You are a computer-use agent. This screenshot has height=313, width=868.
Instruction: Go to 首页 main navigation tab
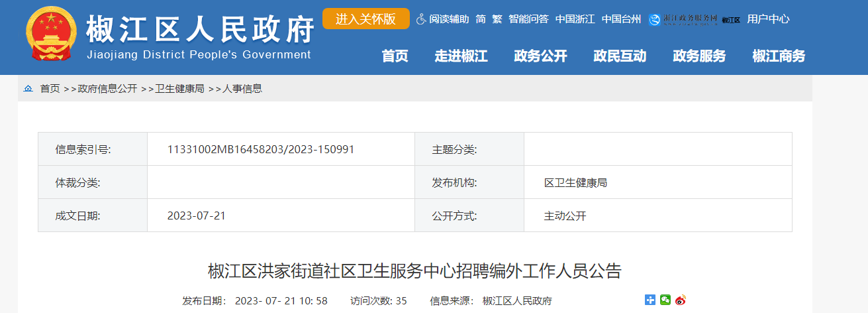coord(395,56)
